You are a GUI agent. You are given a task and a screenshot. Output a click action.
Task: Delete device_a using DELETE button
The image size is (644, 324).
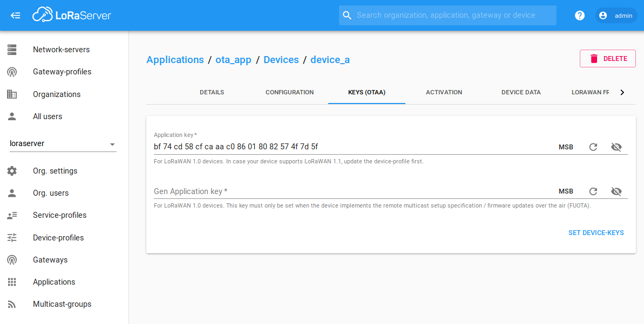click(607, 58)
